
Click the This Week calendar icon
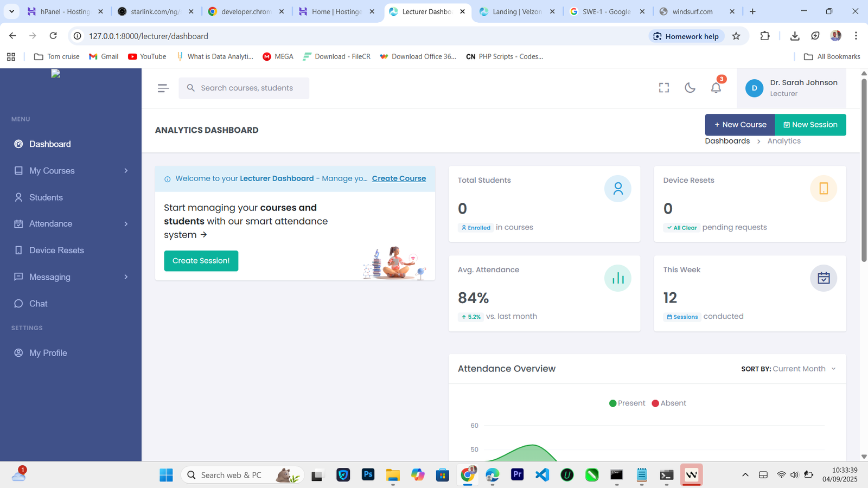823,278
